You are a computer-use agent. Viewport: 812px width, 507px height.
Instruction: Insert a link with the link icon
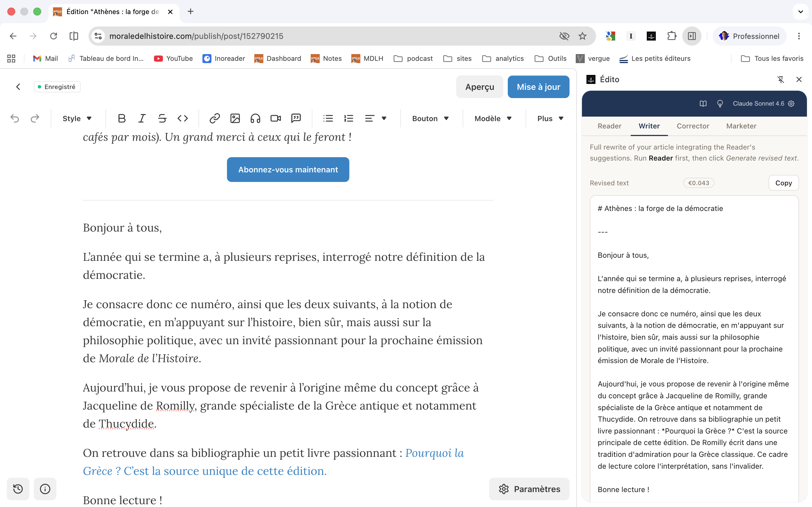pos(214,118)
